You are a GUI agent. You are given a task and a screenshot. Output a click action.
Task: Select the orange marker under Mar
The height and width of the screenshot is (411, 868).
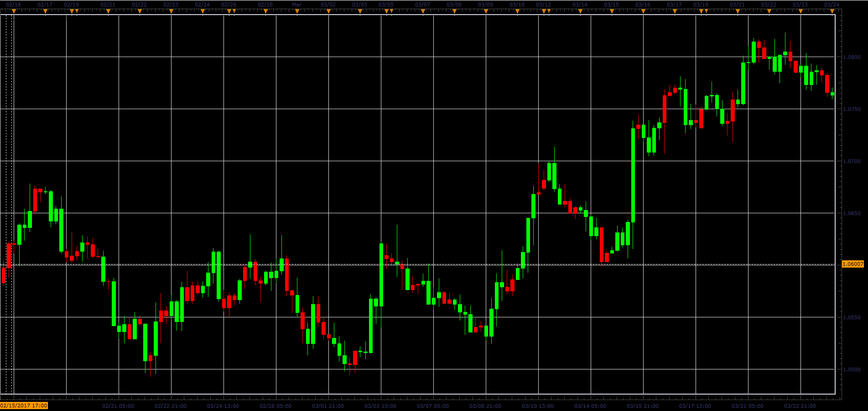click(297, 12)
